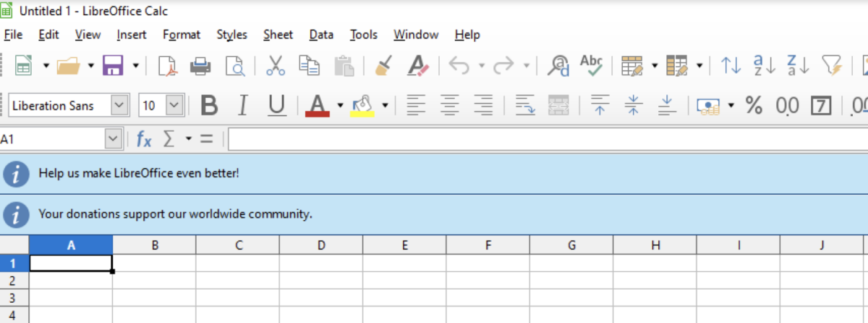This screenshot has height=323, width=868.
Task: Click the New spreadsheet icon
Action: (x=23, y=67)
